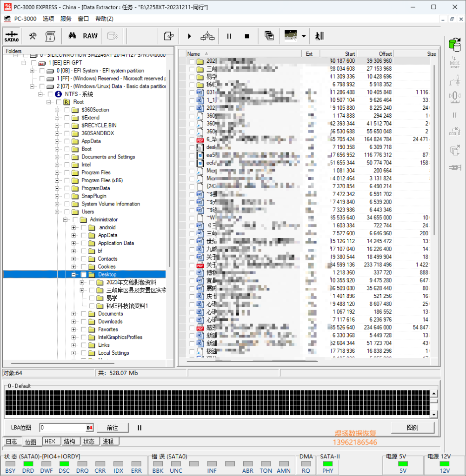Collapse the Desktop folder node

73,274
